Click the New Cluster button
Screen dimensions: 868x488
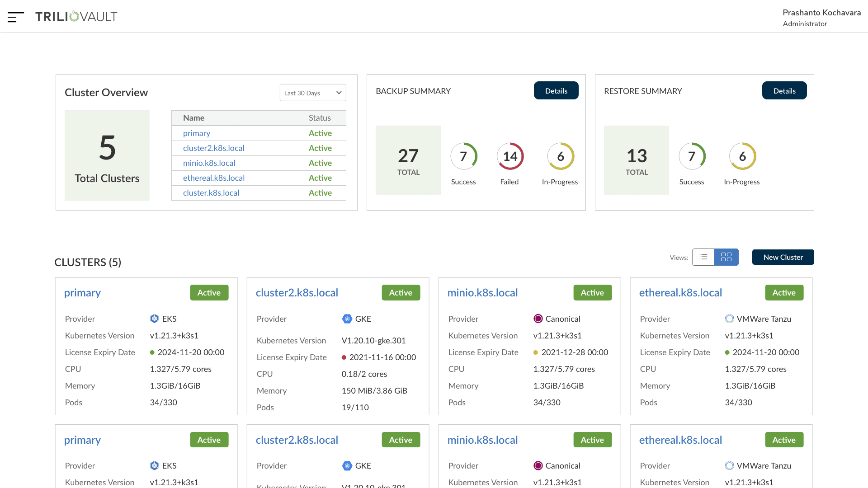(x=783, y=257)
